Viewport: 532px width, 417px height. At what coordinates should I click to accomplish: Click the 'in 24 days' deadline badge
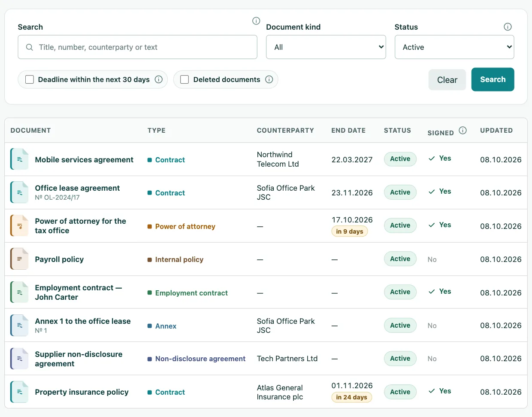coord(351,397)
